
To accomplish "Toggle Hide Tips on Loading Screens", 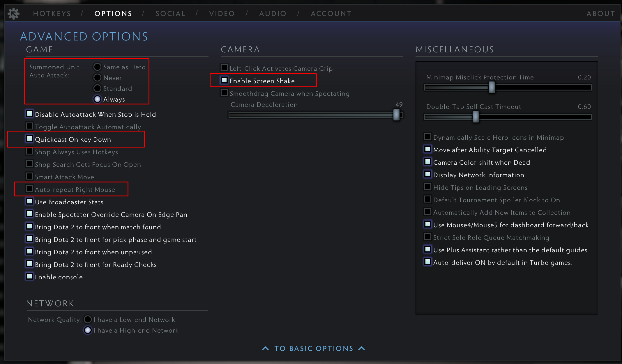I will 427,187.
